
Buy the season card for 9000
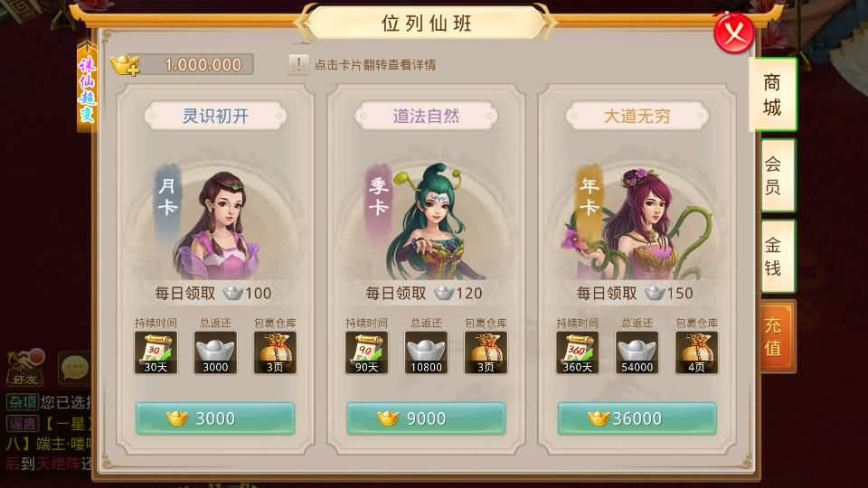426,418
